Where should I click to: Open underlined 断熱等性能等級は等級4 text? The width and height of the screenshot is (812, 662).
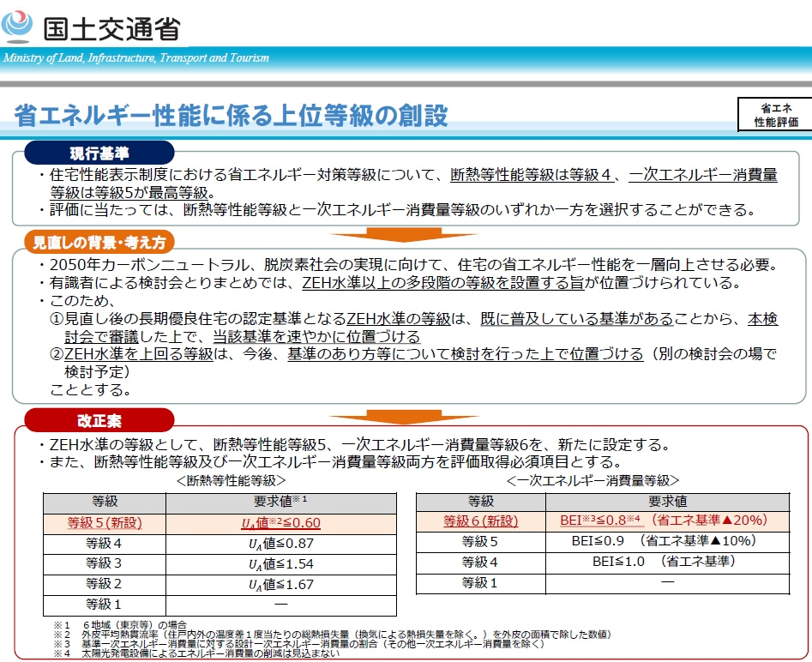532,175
